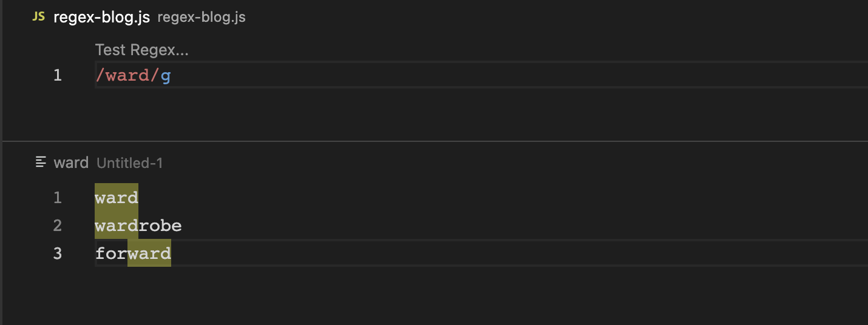Image resolution: width=868 pixels, height=325 pixels.
Task: Click empty space below the /ward/g line
Action: coord(425,112)
